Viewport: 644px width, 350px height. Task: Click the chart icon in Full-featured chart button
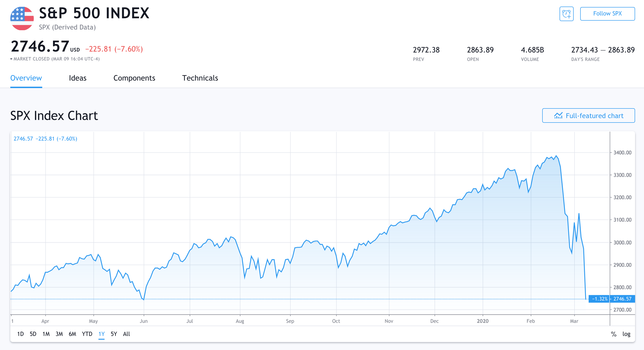click(x=558, y=115)
